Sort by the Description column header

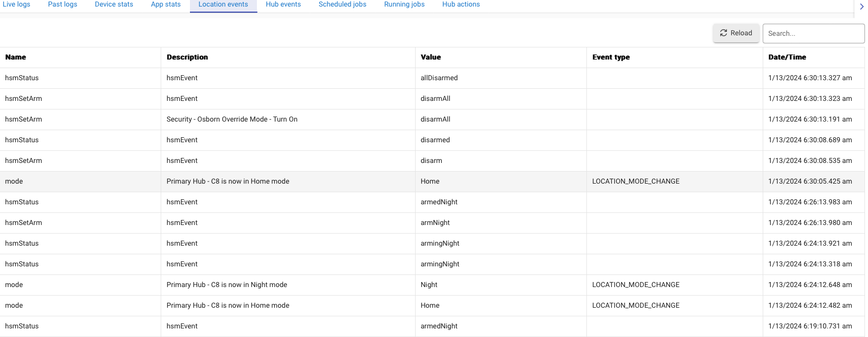click(x=187, y=58)
